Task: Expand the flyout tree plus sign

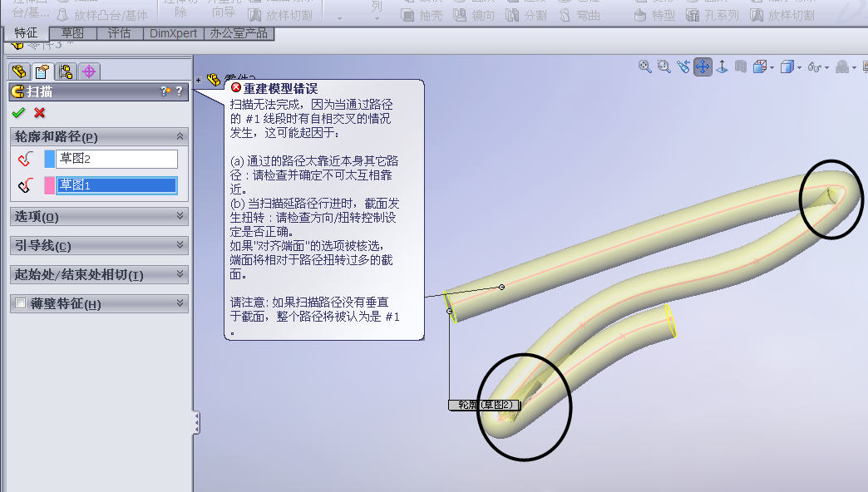Action: click(198, 81)
